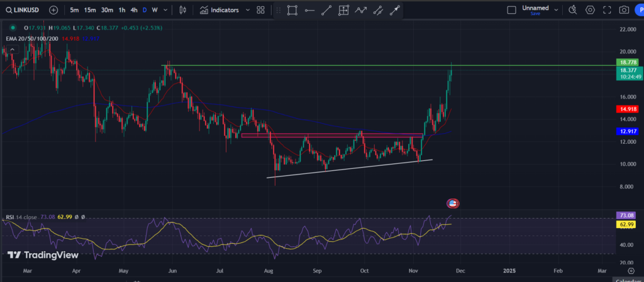Select the EMA 20/50/100/200 indicator legend
The image size is (644, 282).
point(32,38)
